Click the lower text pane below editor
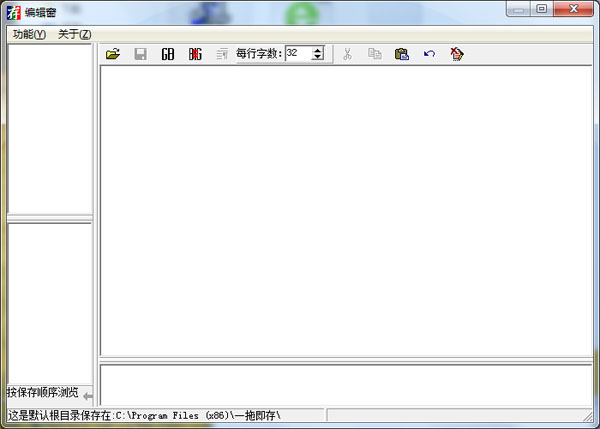 (345, 384)
